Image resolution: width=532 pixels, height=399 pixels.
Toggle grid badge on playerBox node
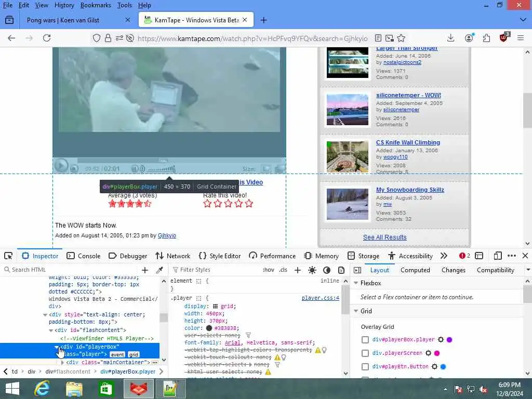pos(134,354)
